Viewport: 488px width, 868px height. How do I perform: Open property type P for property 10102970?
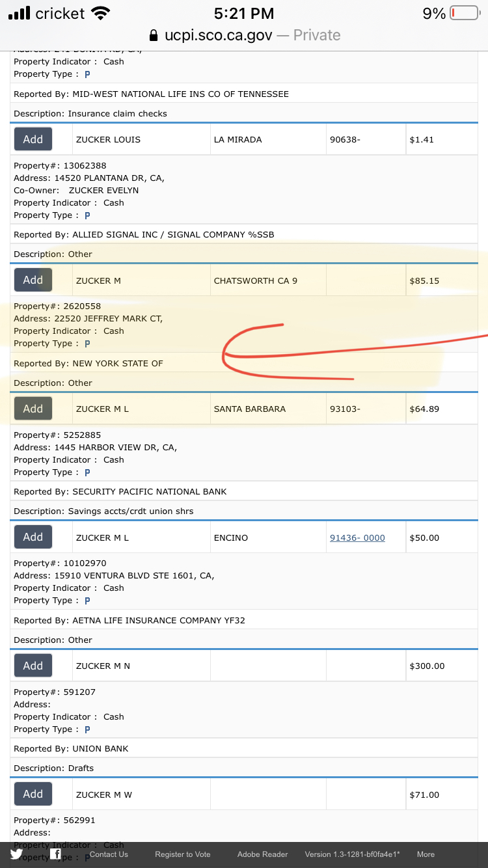(x=87, y=601)
